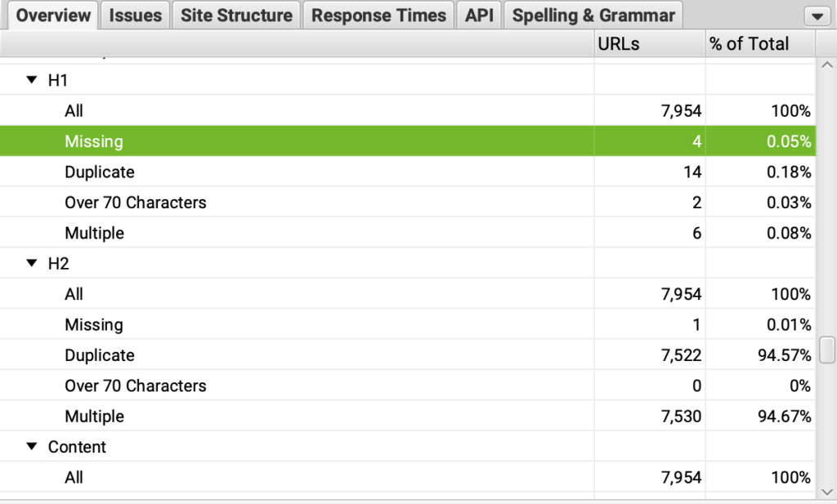Collapse the Content tree section
This screenshot has height=504, width=837.
32,447
